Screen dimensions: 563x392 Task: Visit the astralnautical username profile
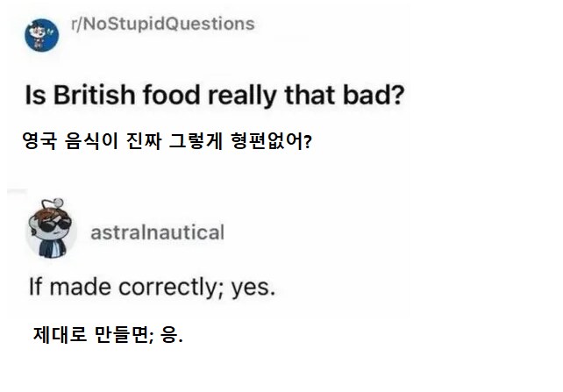[158, 232]
